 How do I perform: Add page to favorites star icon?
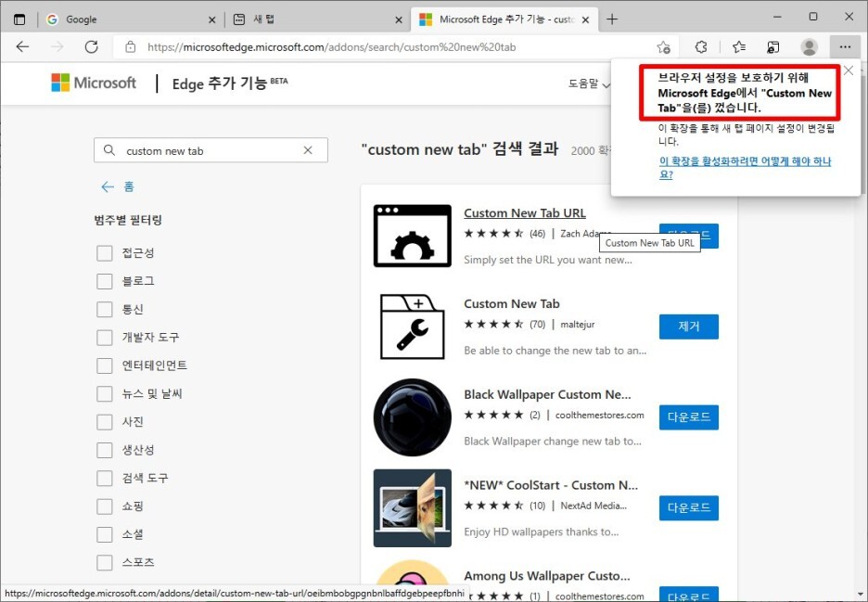click(663, 47)
